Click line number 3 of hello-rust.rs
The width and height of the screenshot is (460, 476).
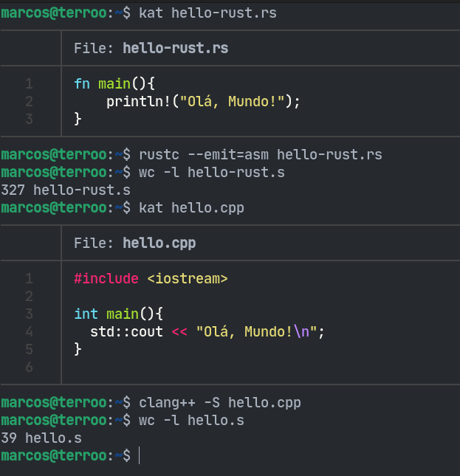point(29,119)
